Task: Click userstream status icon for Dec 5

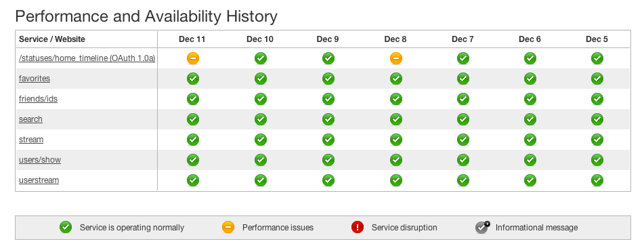Action: tap(597, 180)
